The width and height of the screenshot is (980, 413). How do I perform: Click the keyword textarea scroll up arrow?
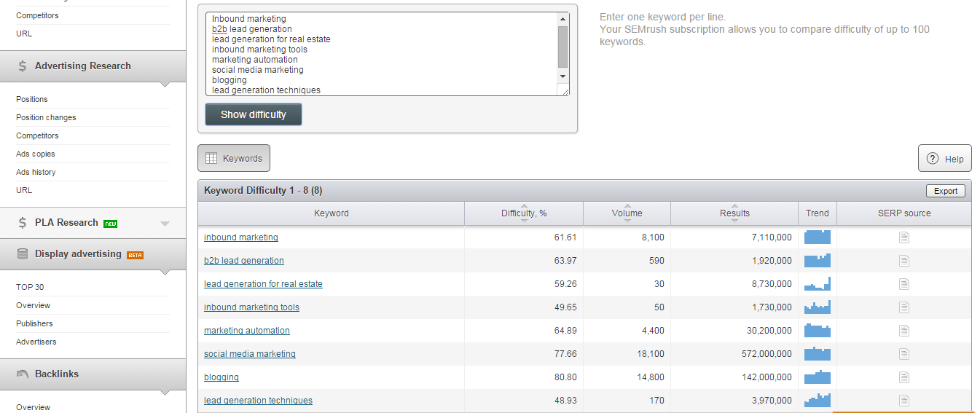point(562,19)
